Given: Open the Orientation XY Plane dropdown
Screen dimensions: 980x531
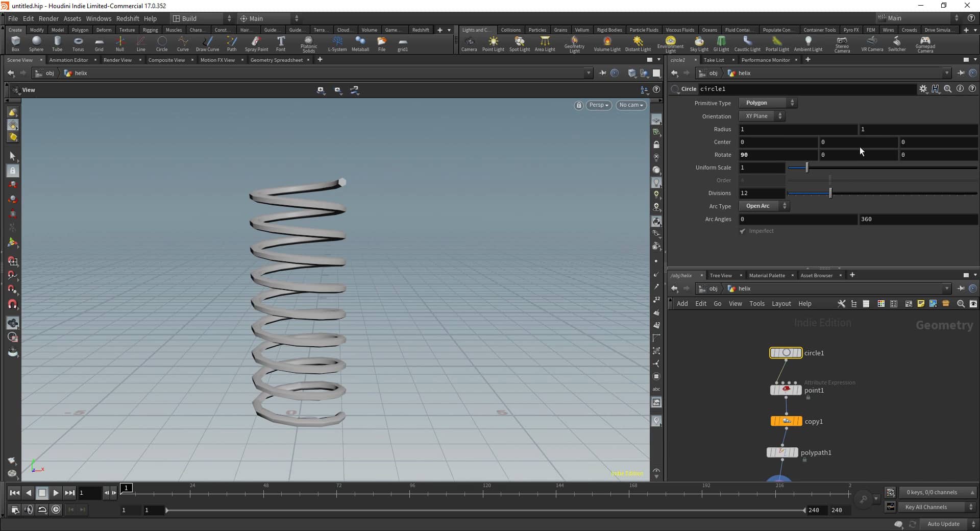Looking at the screenshot, I should click(761, 116).
